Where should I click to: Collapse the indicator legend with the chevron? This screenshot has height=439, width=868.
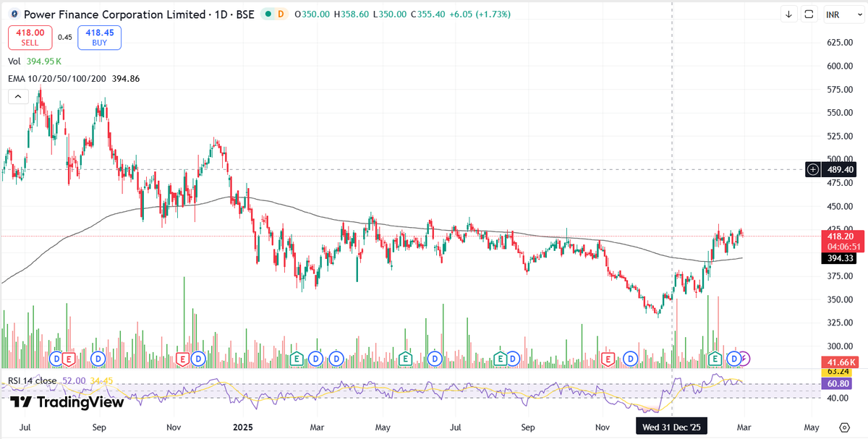tap(18, 96)
